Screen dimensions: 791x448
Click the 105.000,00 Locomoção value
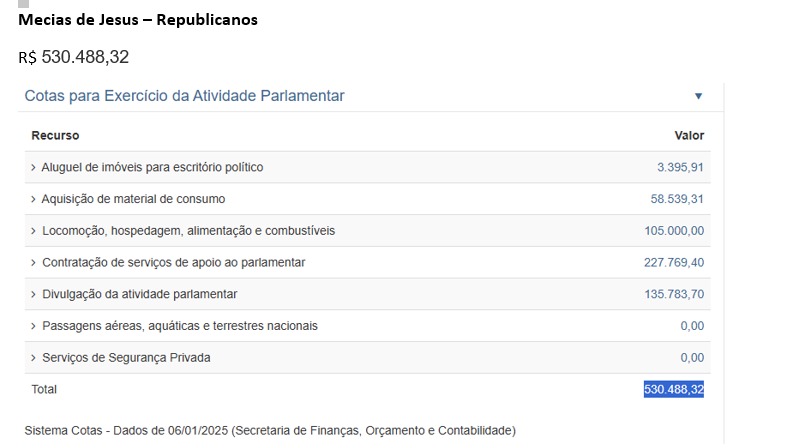click(674, 231)
